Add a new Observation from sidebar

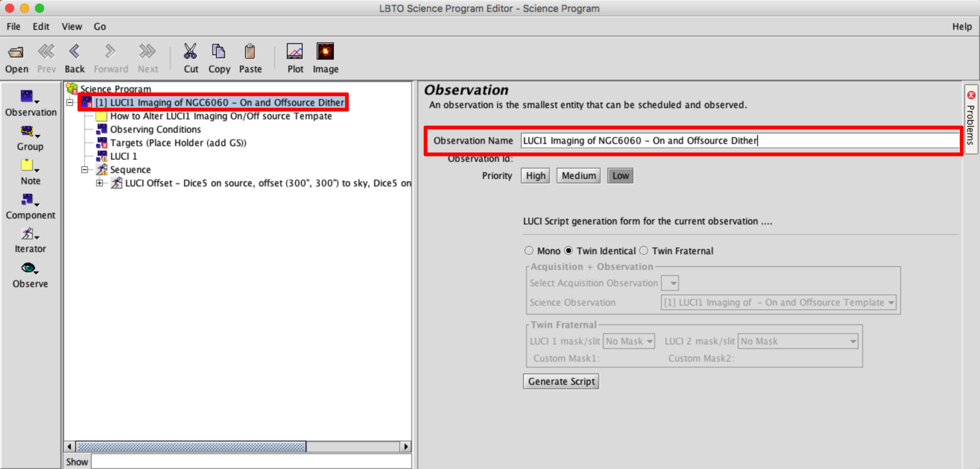(x=31, y=103)
